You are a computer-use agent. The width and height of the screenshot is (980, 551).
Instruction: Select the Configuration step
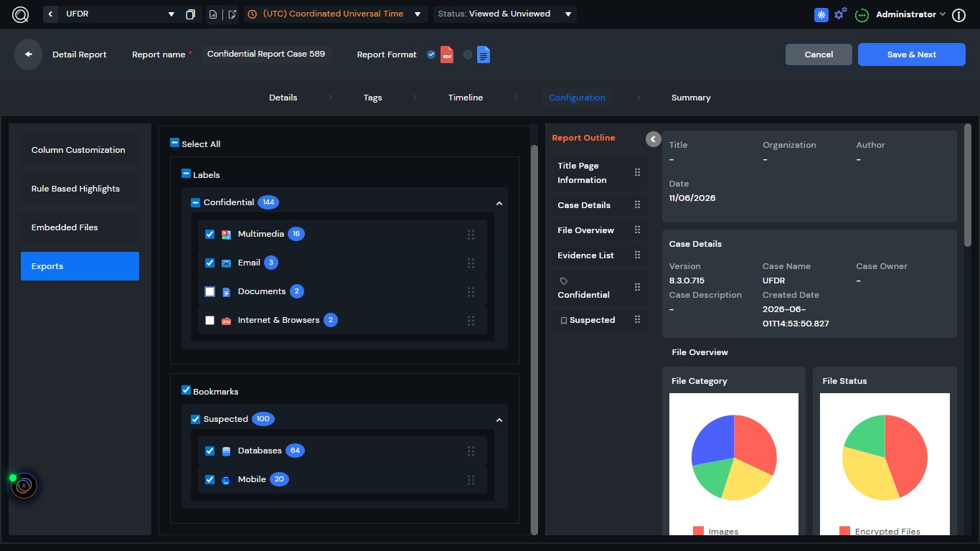coord(577,98)
